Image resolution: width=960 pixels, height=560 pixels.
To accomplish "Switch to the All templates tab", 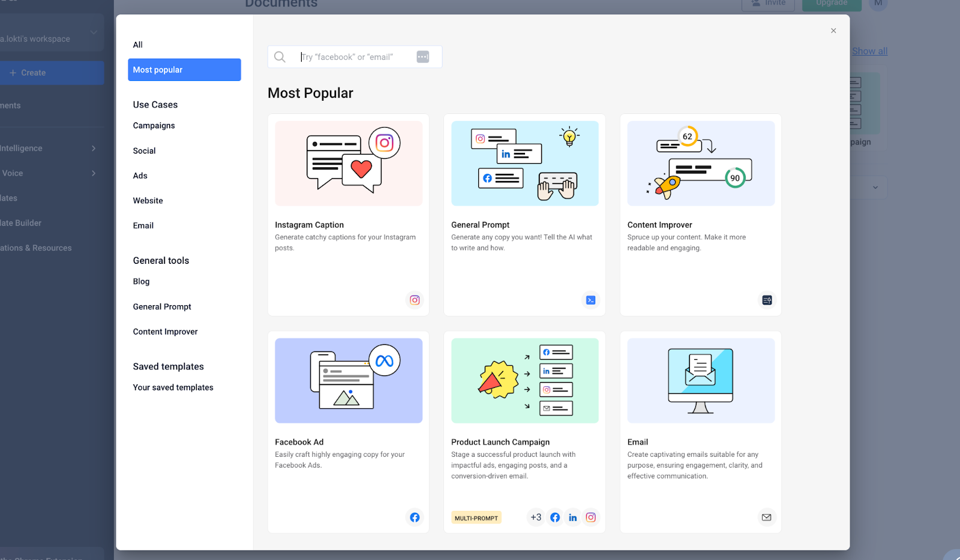I will pyautogui.click(x=137, y=44).
